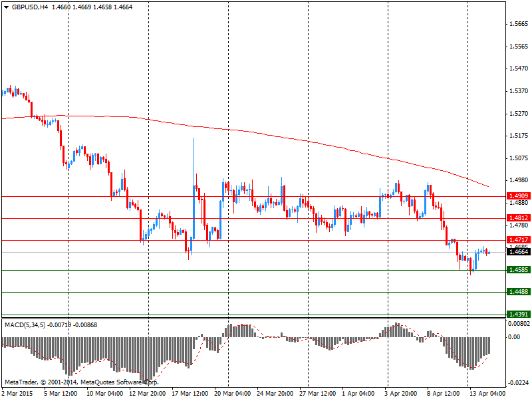Click the 1.4391 green support label
Screen dimensions: 532x399
(519, 314)
